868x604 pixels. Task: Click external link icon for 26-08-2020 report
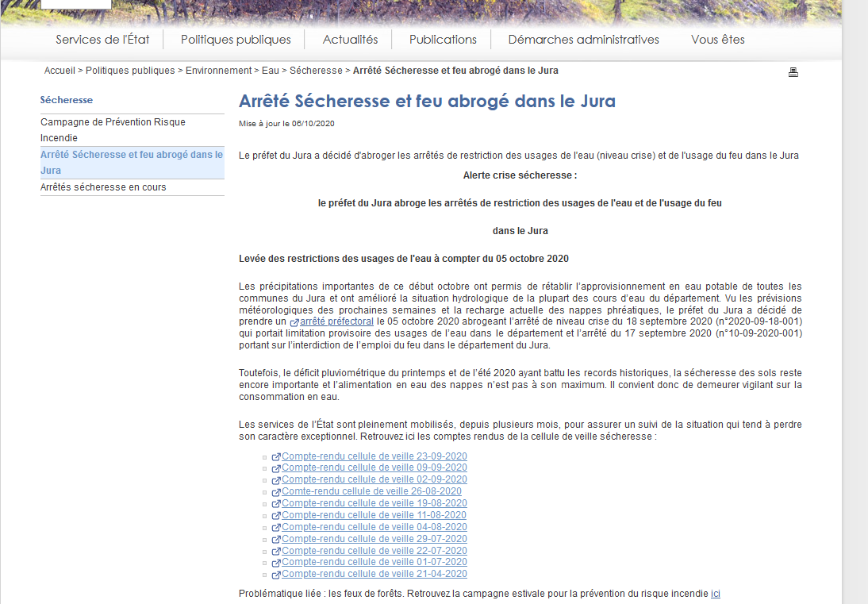click(x=276, y=492)
